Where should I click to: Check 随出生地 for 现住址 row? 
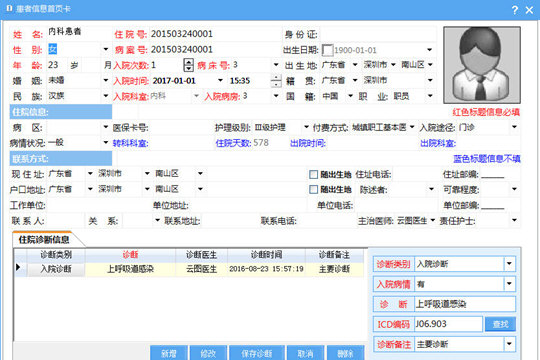click(x=313, y=175)
